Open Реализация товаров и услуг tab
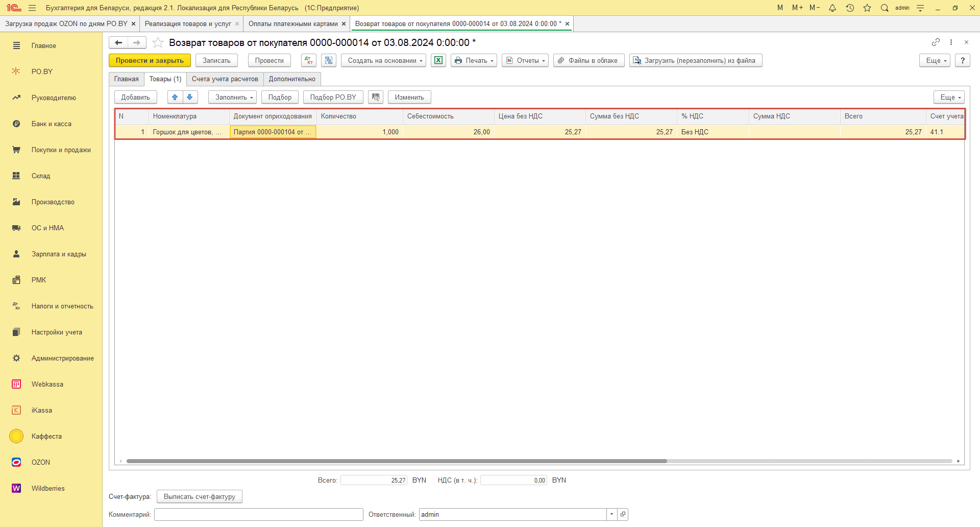 [x=188, y=23]
